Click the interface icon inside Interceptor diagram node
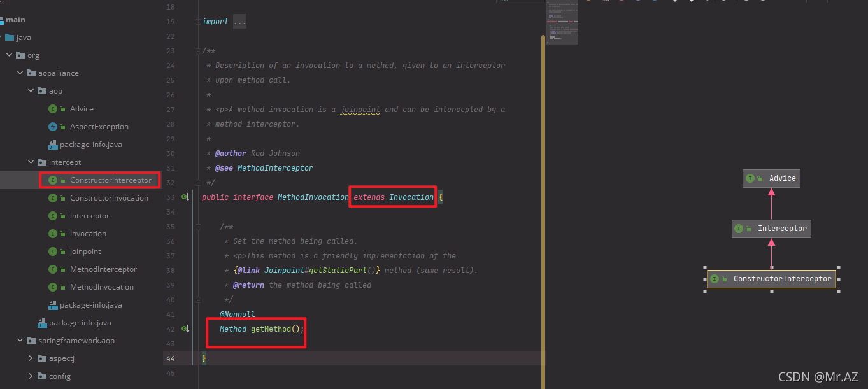Image resolution: width=868 pixels, height=389 pixels. [x=739, y=229]
